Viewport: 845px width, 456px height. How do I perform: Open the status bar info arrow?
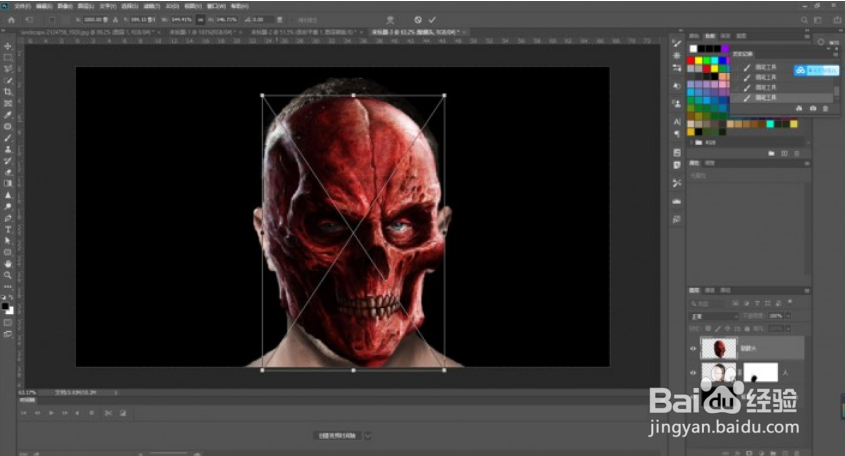(x=116, y=392)
